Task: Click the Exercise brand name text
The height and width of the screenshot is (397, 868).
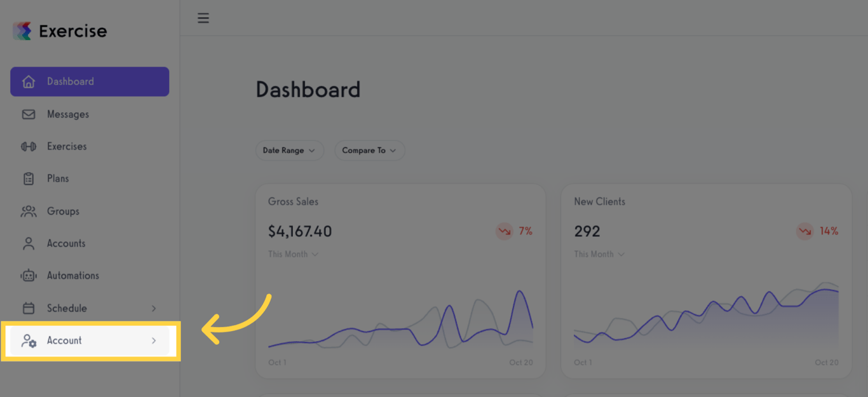Action: pyautogui.click(x=73, y=31)
